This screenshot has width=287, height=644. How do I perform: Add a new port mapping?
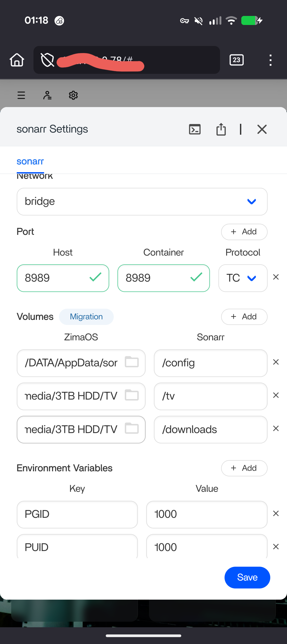244,232
